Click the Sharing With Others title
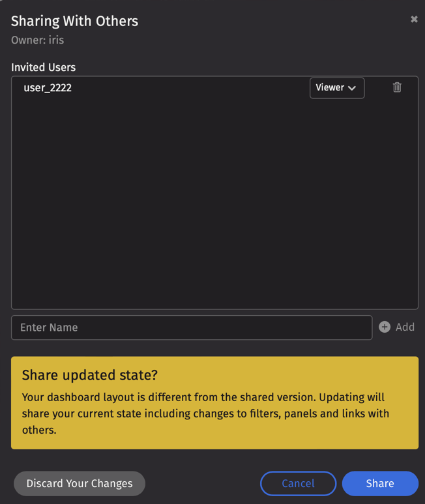The height and width of the screenshot is (504, 425). [74, 21]
